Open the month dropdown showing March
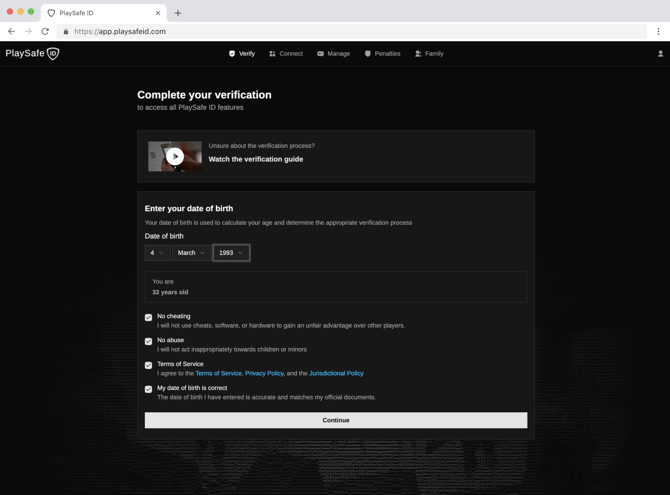Viewport: 670px width, 495px height. point(191,253)
